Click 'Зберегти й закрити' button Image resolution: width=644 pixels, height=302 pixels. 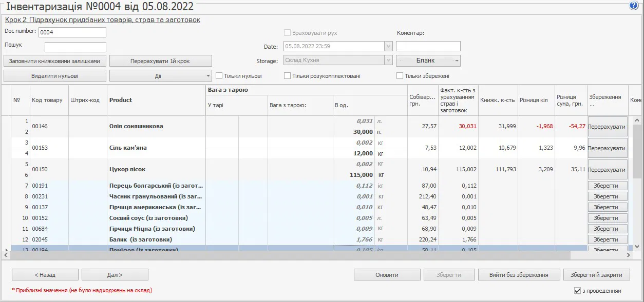(596, 275)
